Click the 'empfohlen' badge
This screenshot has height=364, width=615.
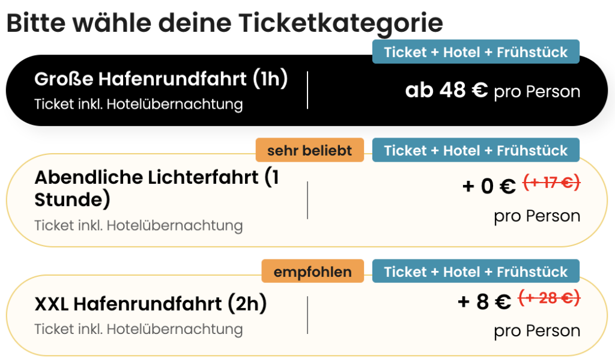(312, 271)
